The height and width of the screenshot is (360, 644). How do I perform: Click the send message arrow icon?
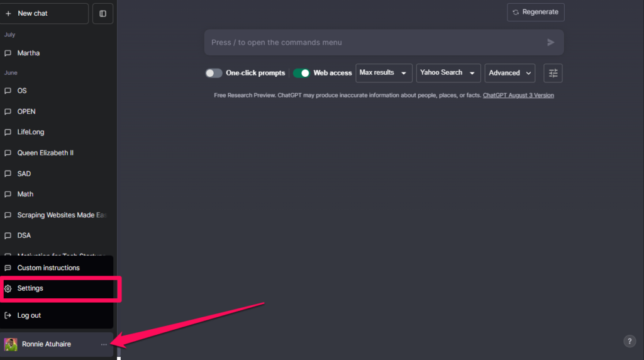[x=551, y=42]
